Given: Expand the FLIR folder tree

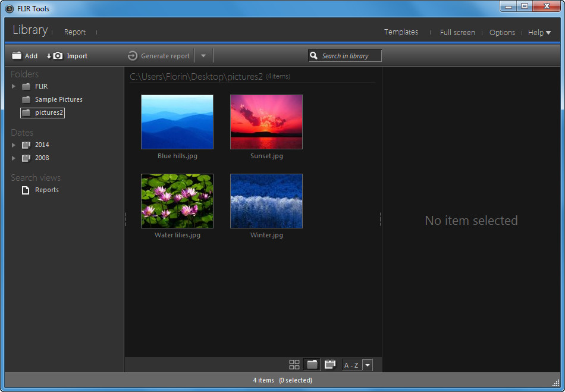Looking at the screenshot, I should pyautogui.click(x=14, y=86).
